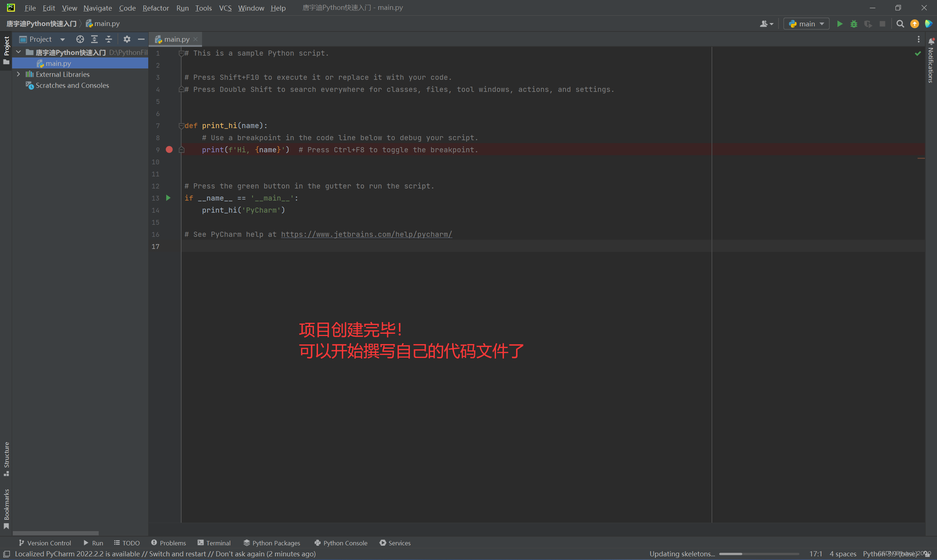Open the Problems tool window
The height and width of the screenshot is (560, 937).
pyautogui.click(x=168, y=543)
